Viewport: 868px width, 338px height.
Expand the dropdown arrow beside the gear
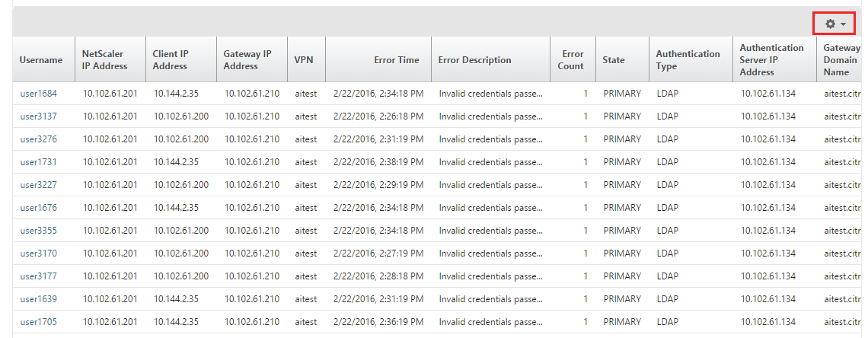(843, 24)
